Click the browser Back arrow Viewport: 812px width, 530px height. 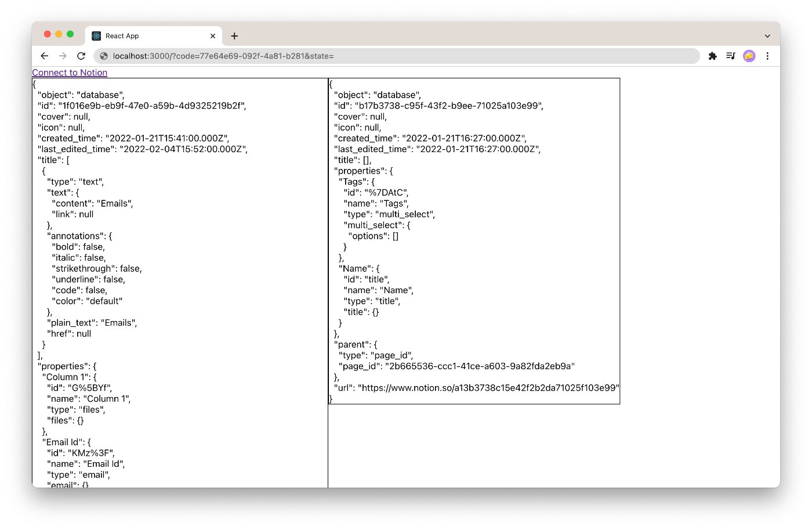(45, 56)
